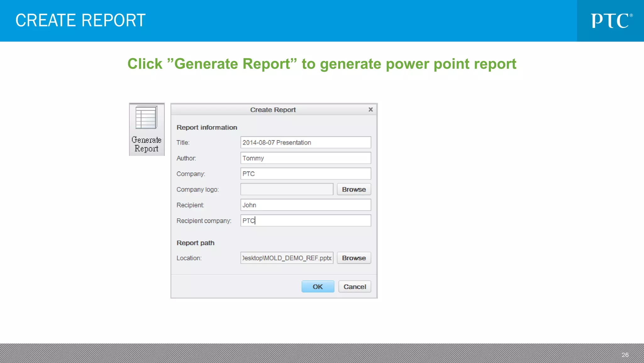
Task: Click the Generate Report icon
Action: tap(147, 129)
